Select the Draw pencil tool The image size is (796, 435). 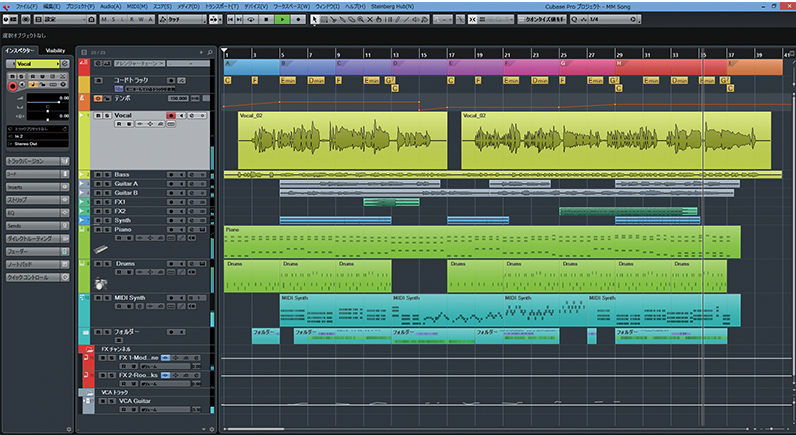pyautogui.click(x=397, y=19)
